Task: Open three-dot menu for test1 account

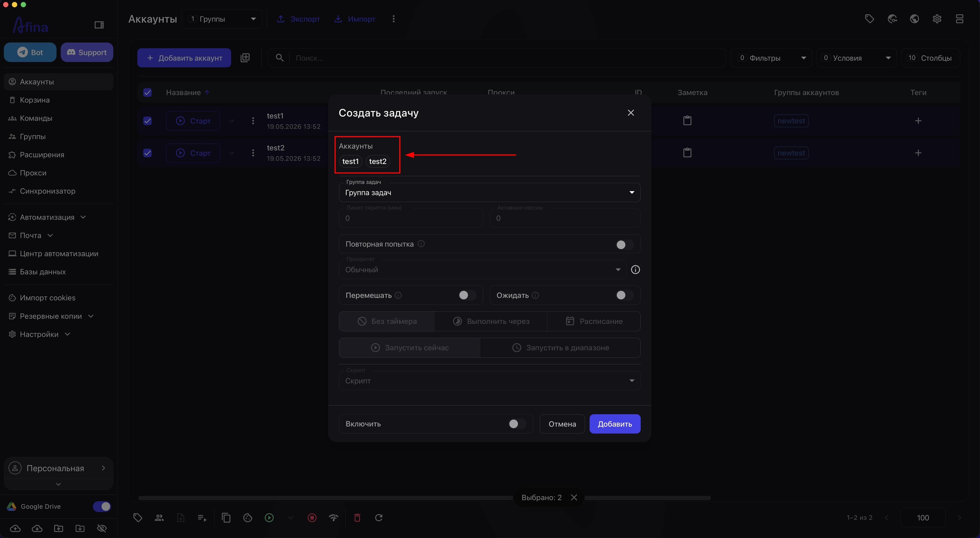Action: (253, 121)
